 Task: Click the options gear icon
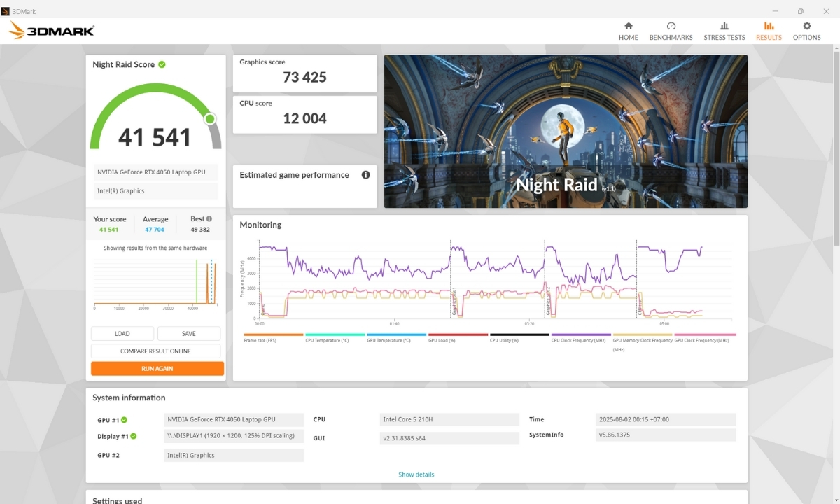(807, 26)
